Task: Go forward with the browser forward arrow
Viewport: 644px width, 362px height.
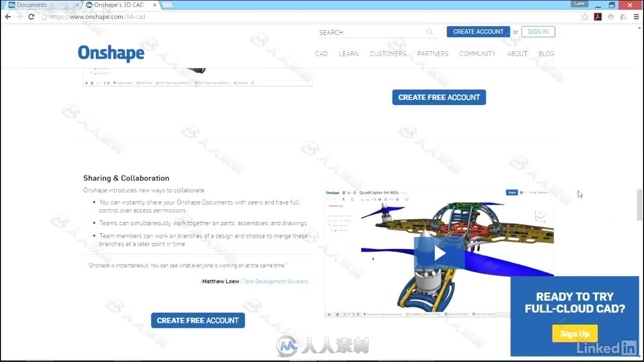Action: 19,17
